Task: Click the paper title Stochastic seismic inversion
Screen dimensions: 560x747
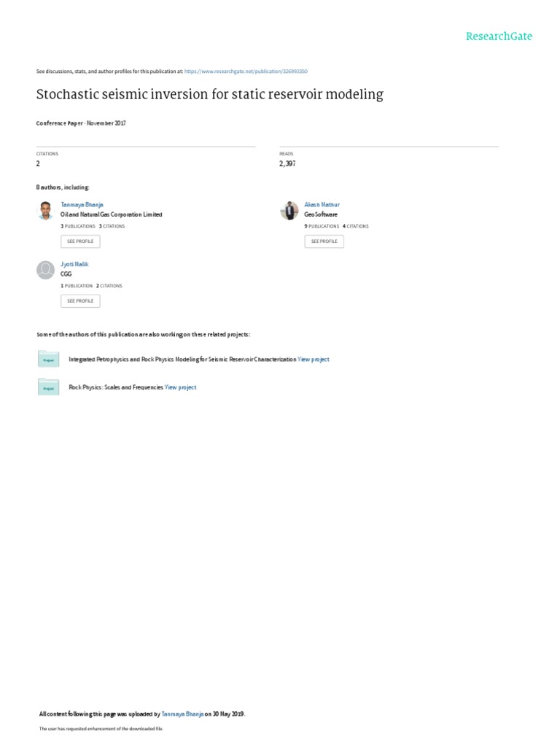Action: click(x=209, y=95)
